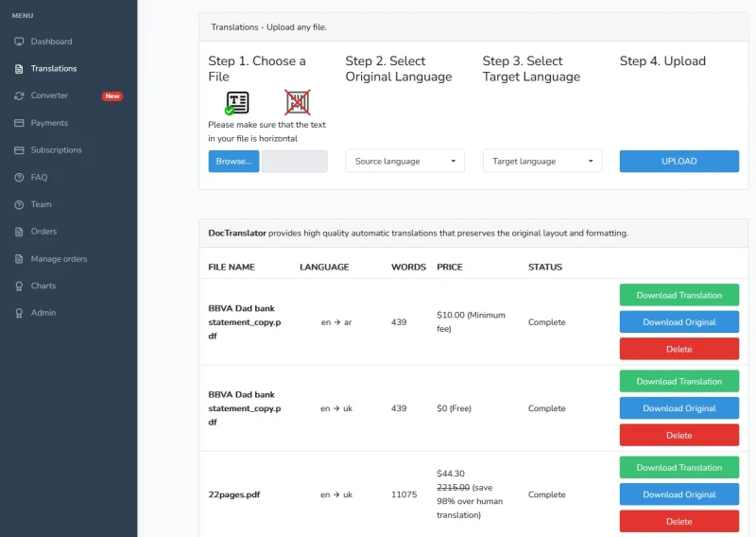Click the blue UPLOAD button

[x=679, y=162]
